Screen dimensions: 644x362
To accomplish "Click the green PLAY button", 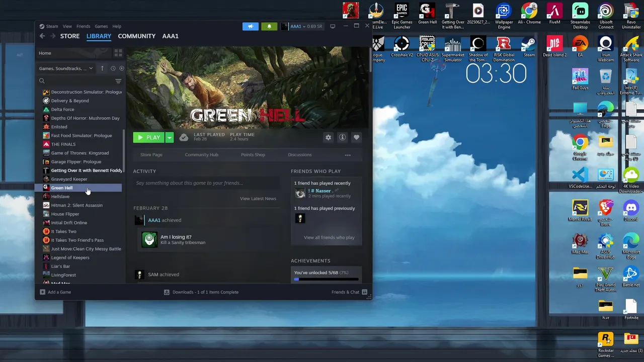I will [x=149, y=137].
